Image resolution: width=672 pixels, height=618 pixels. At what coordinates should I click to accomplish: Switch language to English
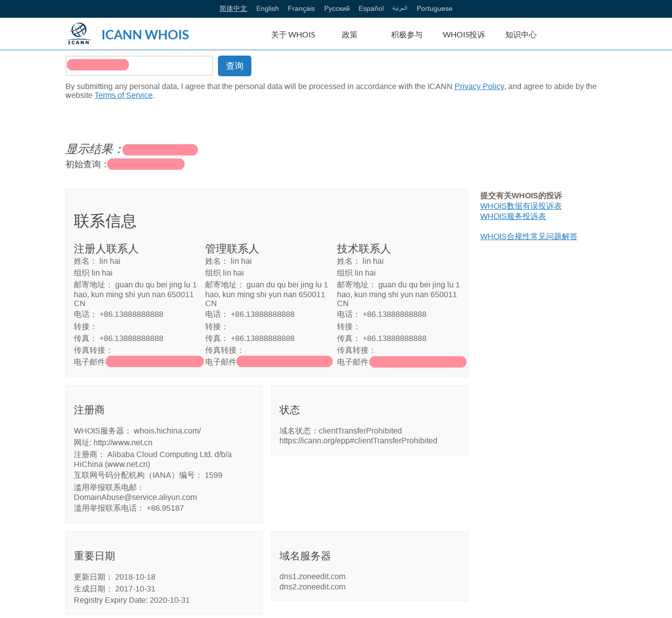coord(268,8)
